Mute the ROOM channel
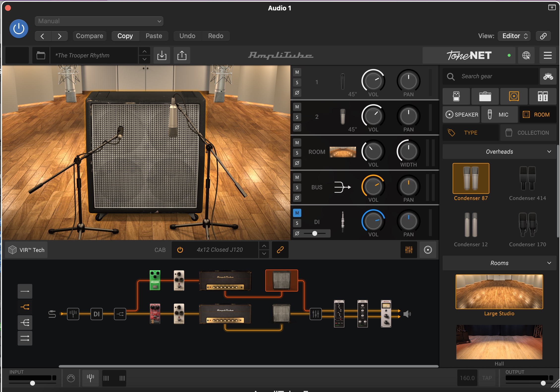This screenshot has height=392, width=560. 297,143
